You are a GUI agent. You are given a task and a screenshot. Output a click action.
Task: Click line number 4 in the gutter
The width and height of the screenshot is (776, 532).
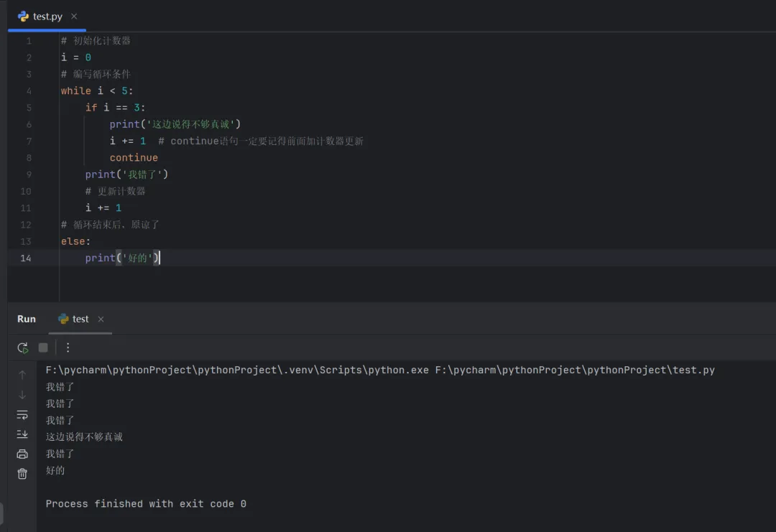29,91
